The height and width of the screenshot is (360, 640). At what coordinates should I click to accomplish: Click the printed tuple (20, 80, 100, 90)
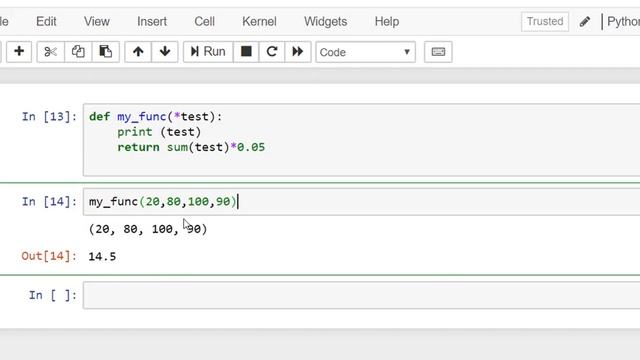pyautogui.click(x=148, y=229)
